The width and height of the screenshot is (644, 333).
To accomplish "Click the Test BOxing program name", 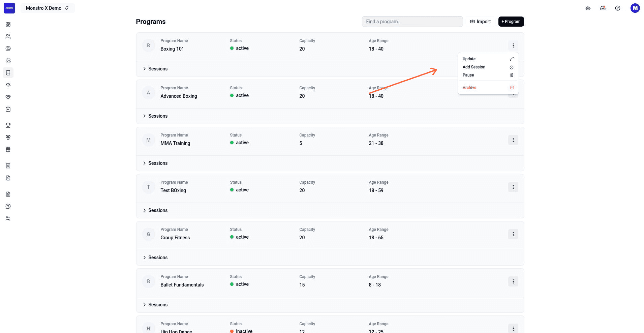I will click(x=173, y=190).
